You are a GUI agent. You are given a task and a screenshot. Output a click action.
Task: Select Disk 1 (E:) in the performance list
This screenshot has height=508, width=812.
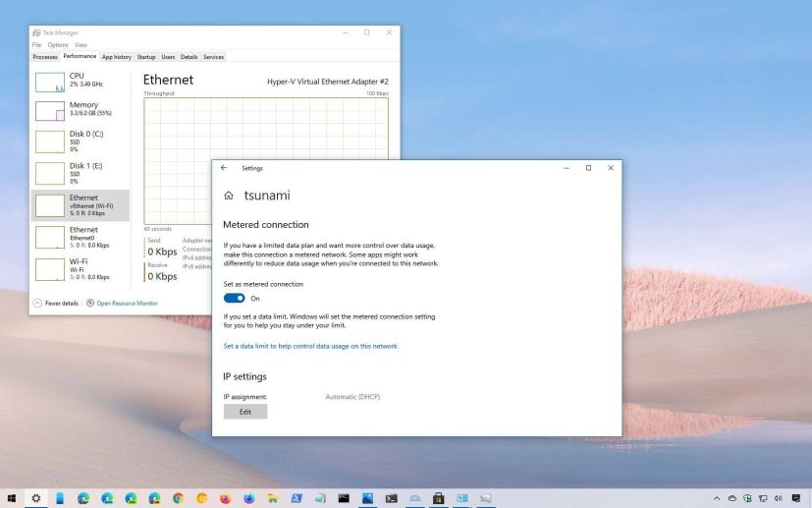click(x=81, y=173)
